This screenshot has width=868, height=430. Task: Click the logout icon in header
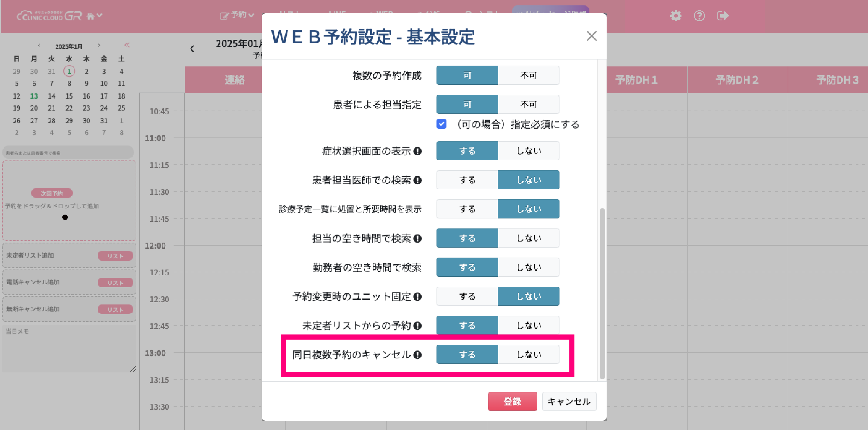point(723,16)
